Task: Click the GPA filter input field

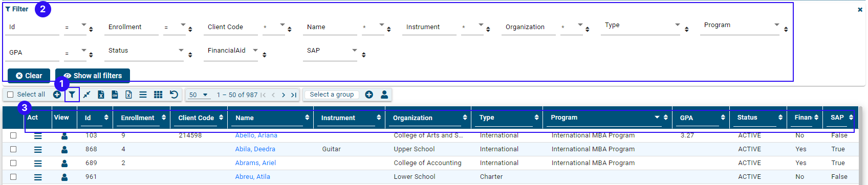Action: click(x=32, y=53)
